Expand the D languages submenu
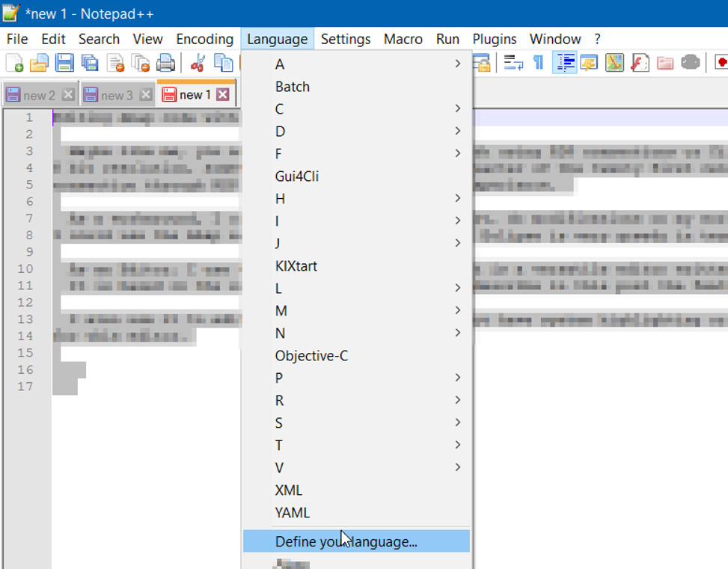 (x=356, y=132)
